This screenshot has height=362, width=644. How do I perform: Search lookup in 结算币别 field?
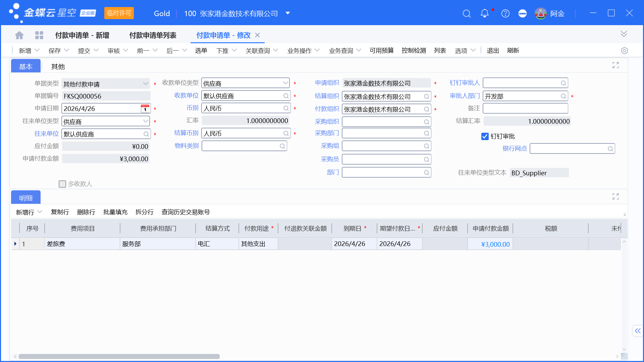[286, 133]
